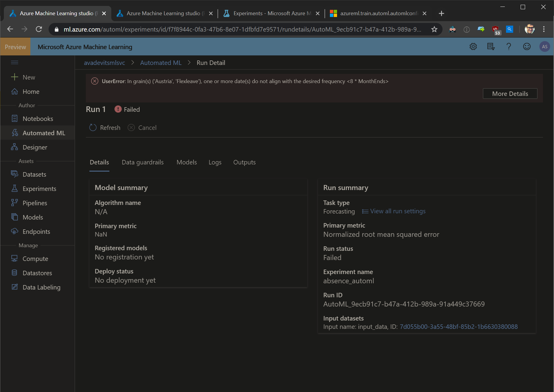
Task: Open the Experiments flask icon
Action: coord(14,189)
